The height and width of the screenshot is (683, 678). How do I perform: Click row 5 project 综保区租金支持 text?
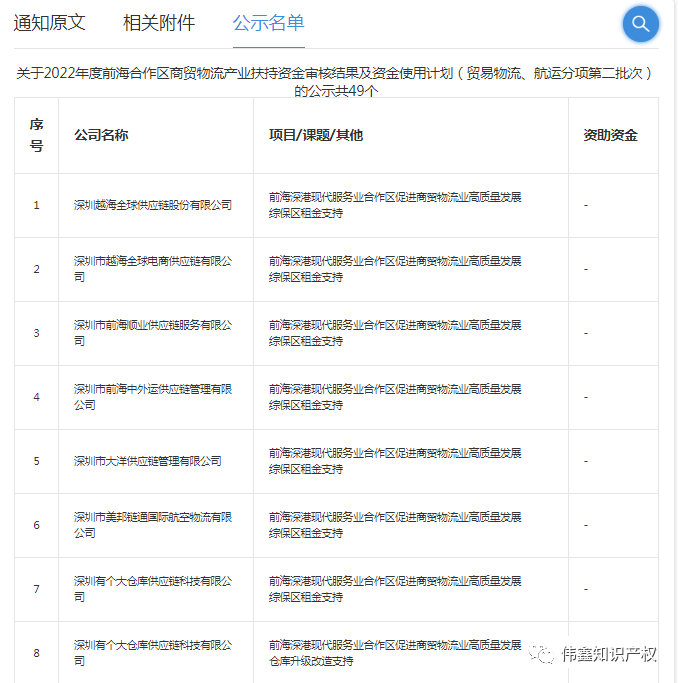coord(306,469)
